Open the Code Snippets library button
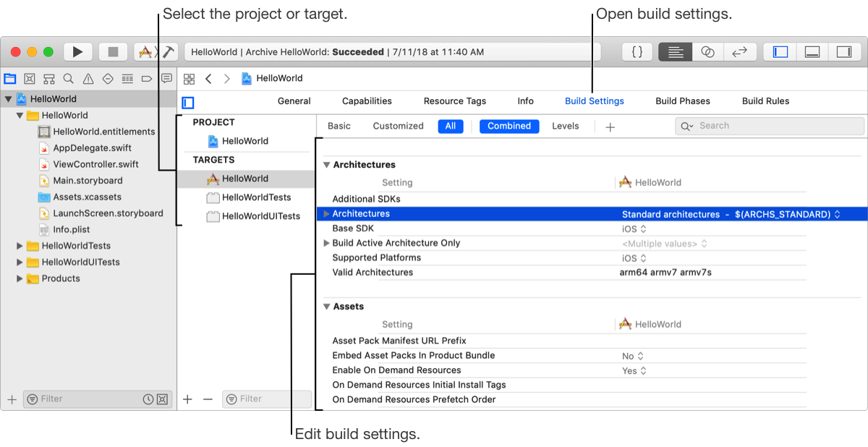Image resolution: width=868 pixels, height=447 pixels. click(637, 52)
